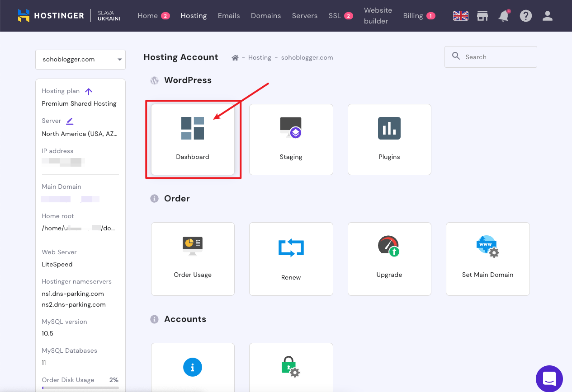This screenshot has height=392, width=572.
Task: Open the WordPress Dashboard tile
Action: coord(193,140)
